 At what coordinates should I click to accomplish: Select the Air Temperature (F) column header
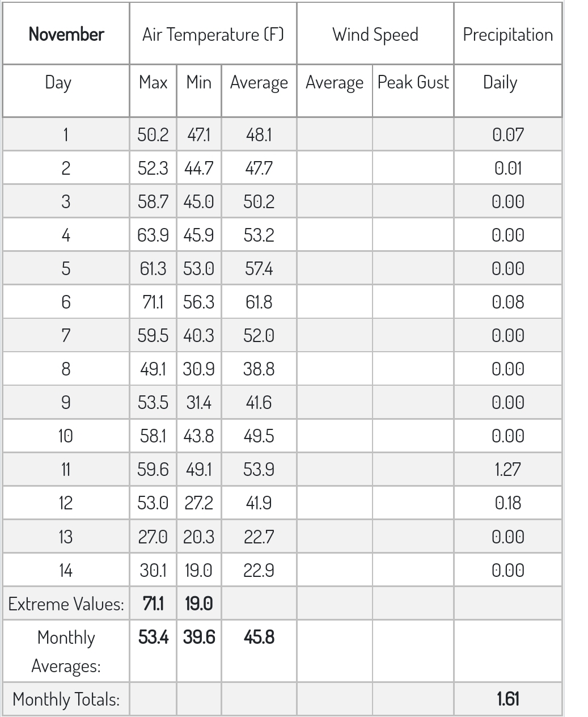[213, 34]
